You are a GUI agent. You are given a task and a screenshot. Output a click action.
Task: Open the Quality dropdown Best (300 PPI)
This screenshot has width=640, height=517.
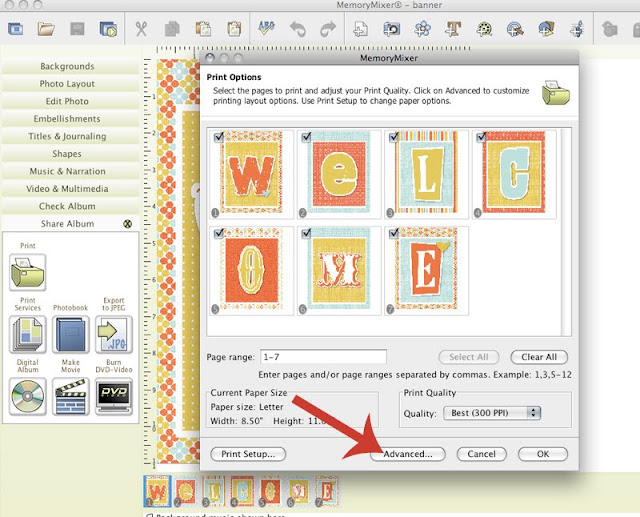(x=492, y=413)
